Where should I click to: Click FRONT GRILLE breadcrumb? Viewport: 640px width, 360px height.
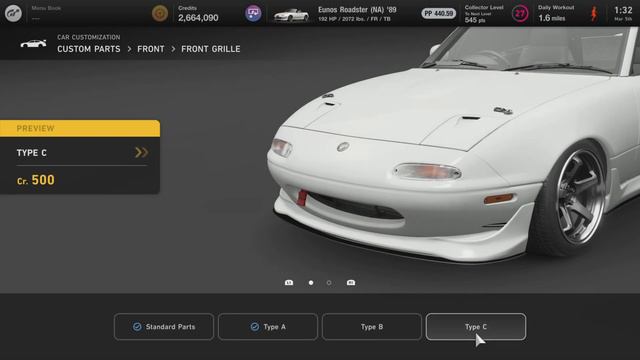tap(211, 49)
